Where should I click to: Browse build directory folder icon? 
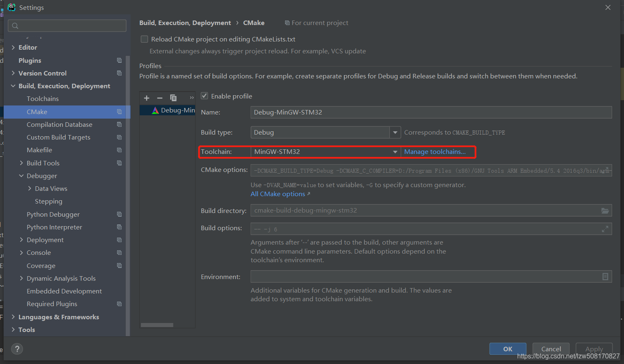[x=605, y=211]
